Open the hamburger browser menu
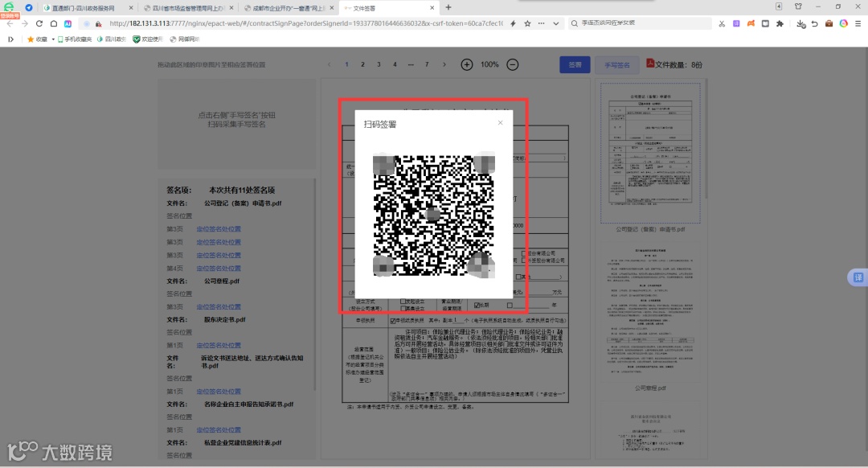 (858, 24)
